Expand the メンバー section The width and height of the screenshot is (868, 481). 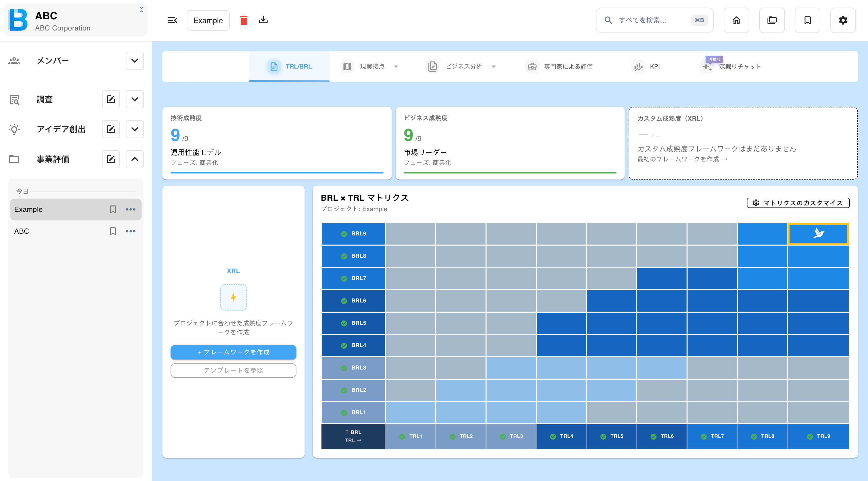[x=135, y=61]
